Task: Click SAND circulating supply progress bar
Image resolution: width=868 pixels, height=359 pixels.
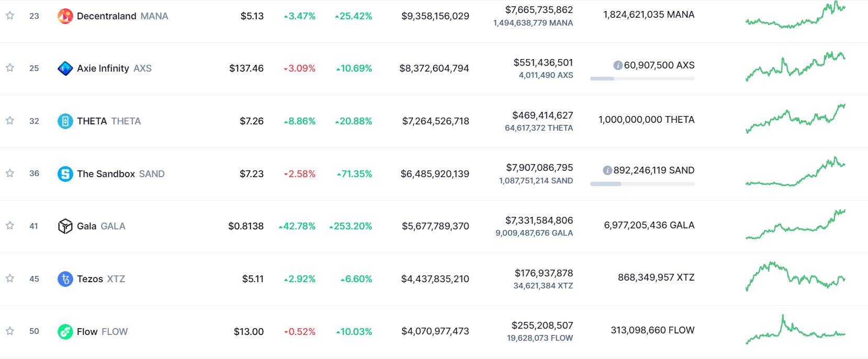Action: [x=642, y=184]
